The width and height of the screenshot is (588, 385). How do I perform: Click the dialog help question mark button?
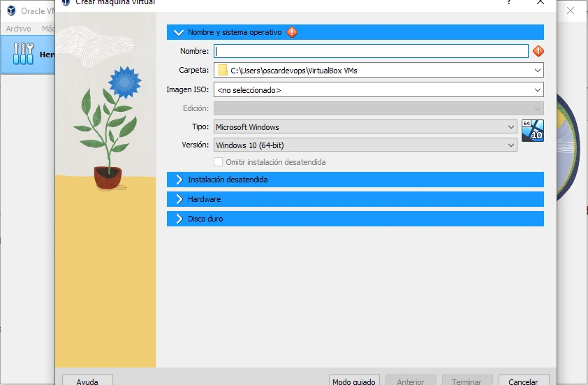coord(509,2)
